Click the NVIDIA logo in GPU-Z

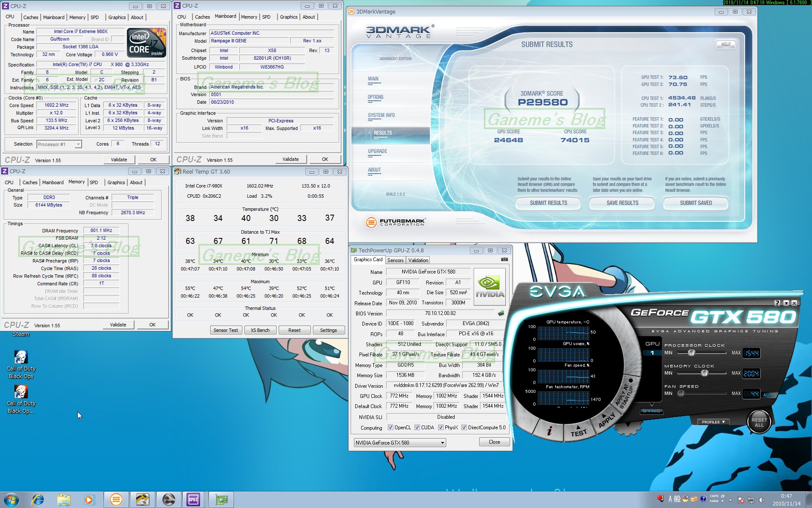(x=490, y=287)
